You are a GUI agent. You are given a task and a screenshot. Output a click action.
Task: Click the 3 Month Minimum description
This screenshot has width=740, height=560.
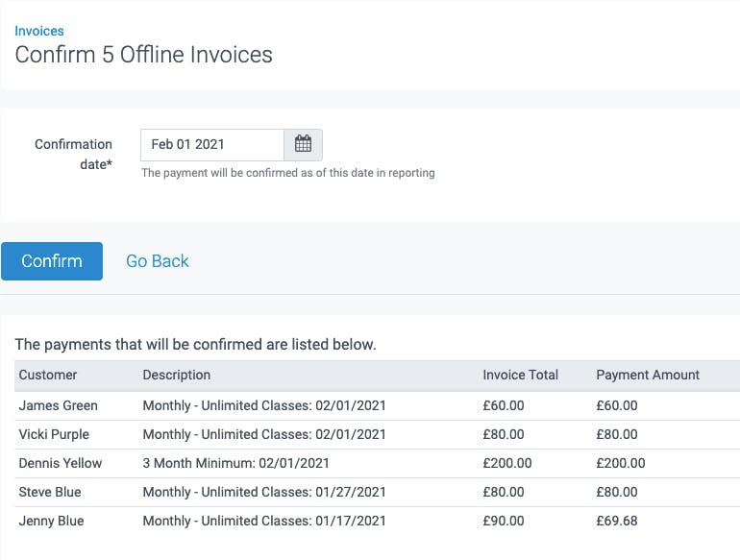[x=235, y=463]
